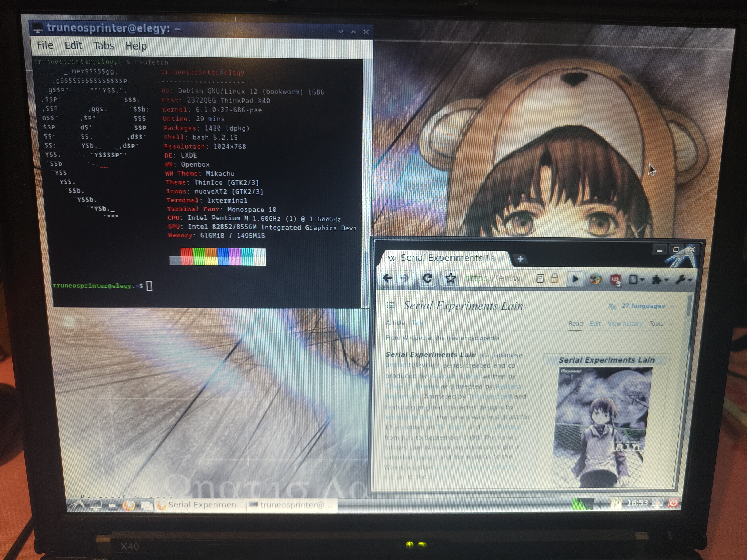Switch to truneosprinter@ taskbar button
The height and width of the screenshot is (560, 747).
(x=292, y=505)
